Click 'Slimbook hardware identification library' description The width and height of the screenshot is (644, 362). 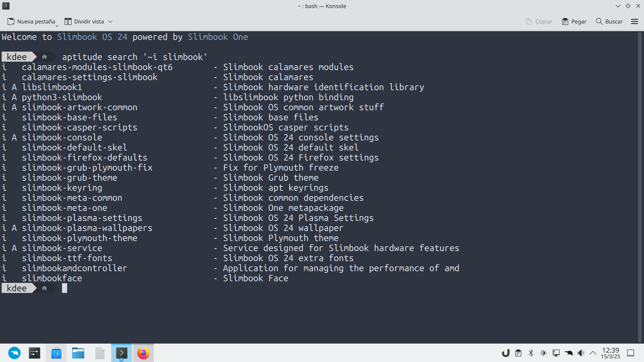coord(324,87)
